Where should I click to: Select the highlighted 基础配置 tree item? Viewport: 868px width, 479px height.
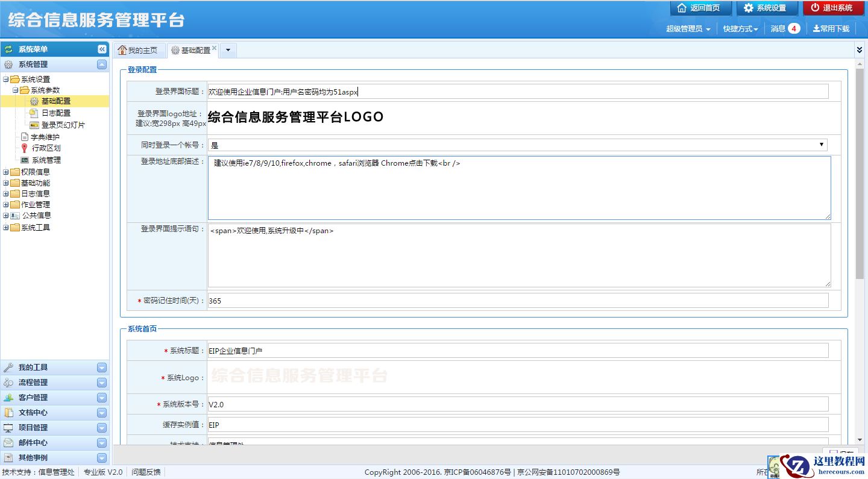pos(55,101)
